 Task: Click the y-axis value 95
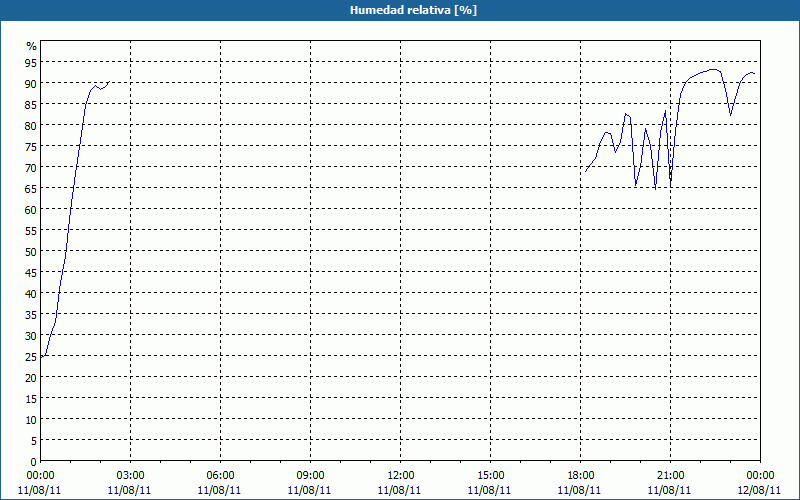[31, 62]
